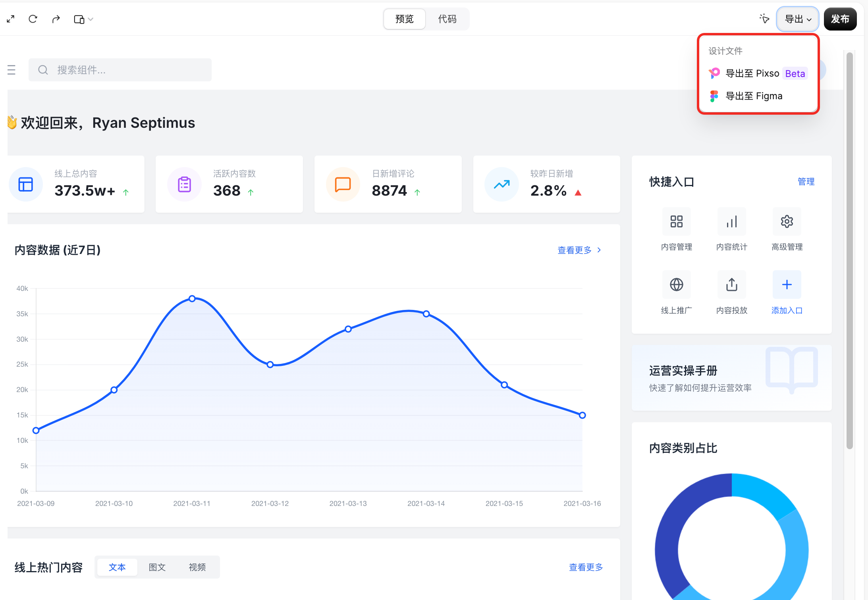Open the 高级管理 gear icon
The width and height of the screenshot is (868, 600).
click(787, 221)
